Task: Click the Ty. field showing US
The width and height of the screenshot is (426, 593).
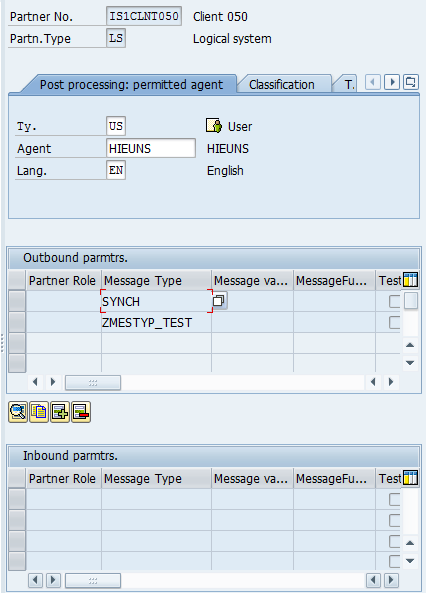Action: (116, 126)
